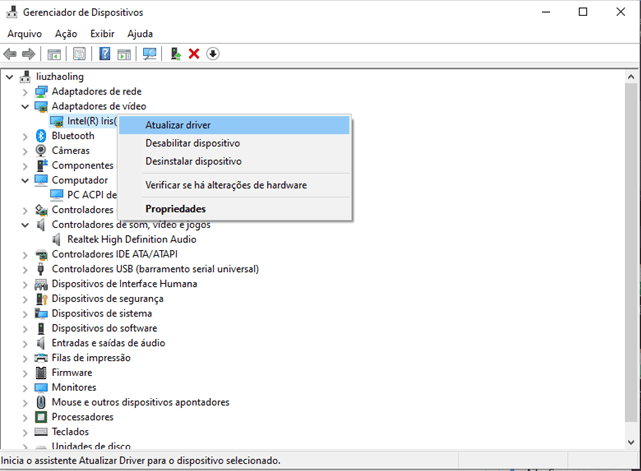Click the Bluetooth category icon

(x=41, y=136)
